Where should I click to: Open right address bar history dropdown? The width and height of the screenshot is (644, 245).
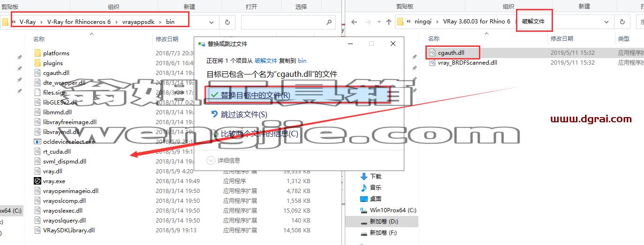pos(606,22)
